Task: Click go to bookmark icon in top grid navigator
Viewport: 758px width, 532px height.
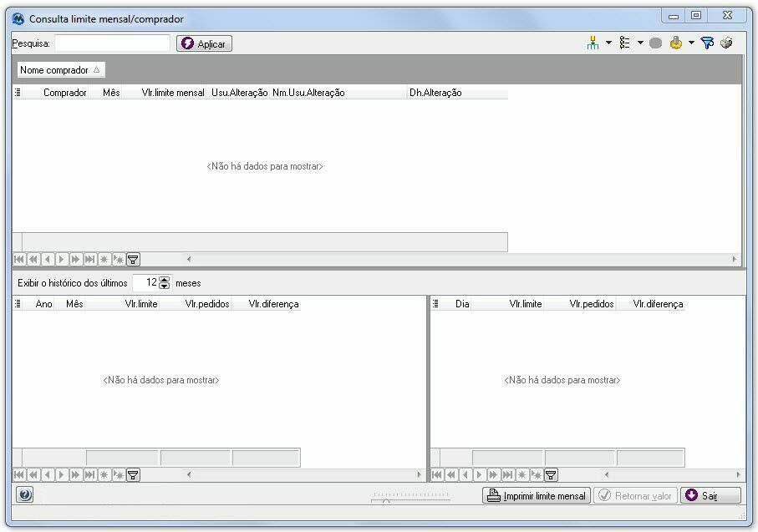Action: (x=119, y=260)
